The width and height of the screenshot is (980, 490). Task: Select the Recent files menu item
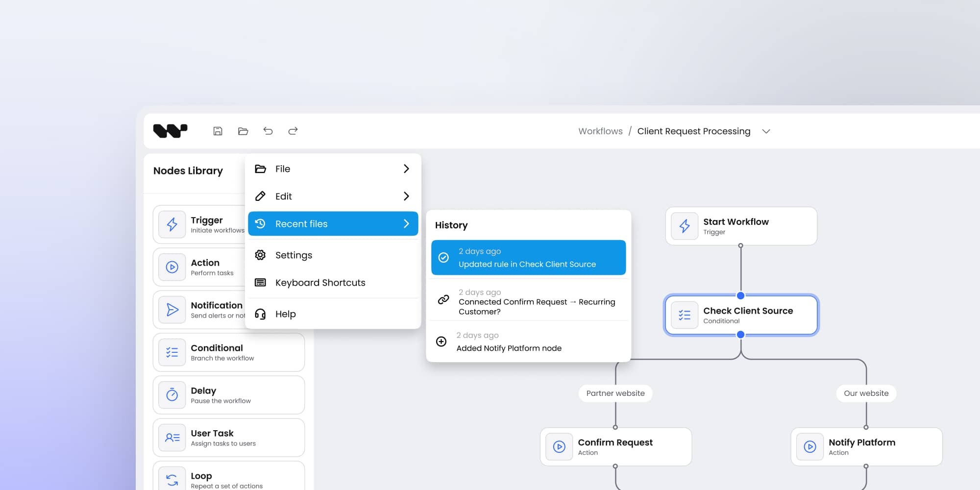333,223
